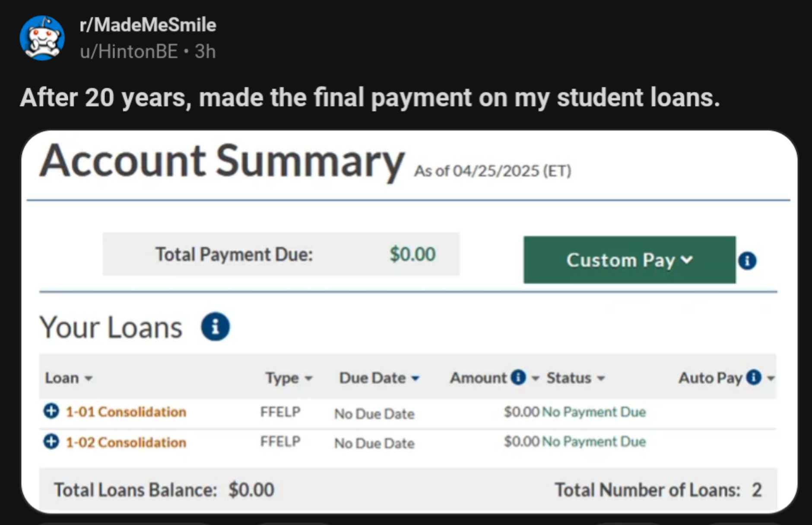812x525 pixels.
Task: Click the Auto Pay column info icon
Action: (754, 377)
